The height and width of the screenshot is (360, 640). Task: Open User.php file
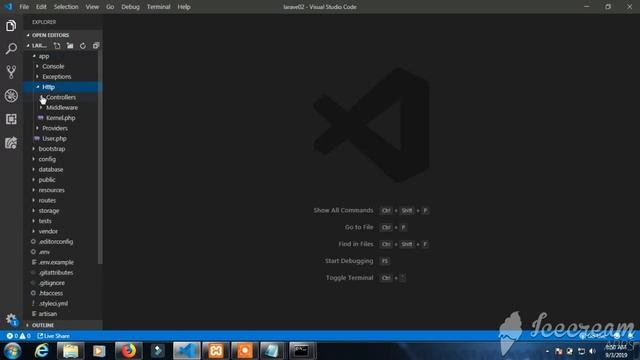(x=54, y=138)
